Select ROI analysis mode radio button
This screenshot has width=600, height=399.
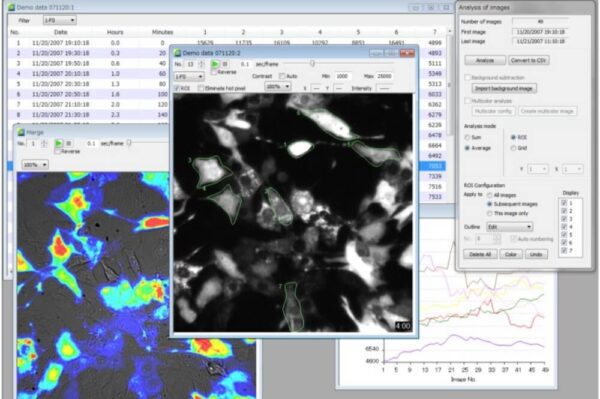click(x=513, y=137)
